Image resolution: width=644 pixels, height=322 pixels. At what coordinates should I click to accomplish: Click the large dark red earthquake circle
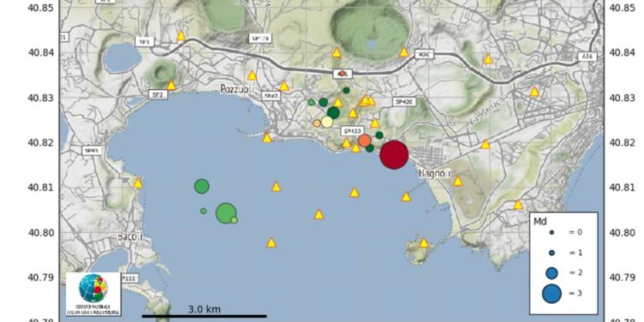394,155
